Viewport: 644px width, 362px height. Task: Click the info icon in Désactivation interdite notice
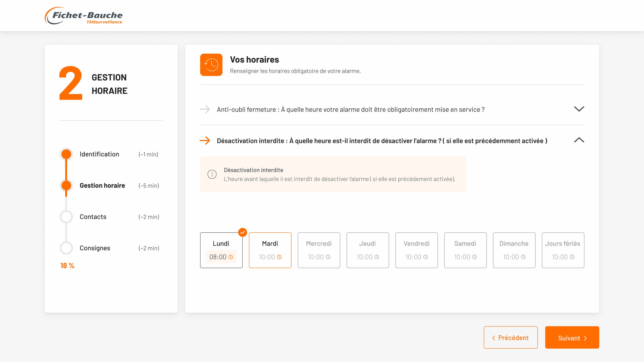pyautogui.click(x=212, y=174)
